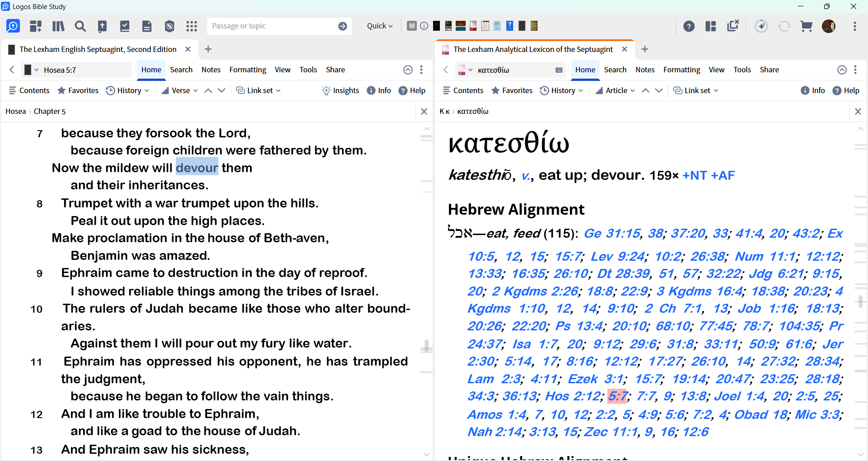Screen dimensions: 868x461
Task: Switch to the Septuagint panel Search tab
Action: (181, 70)
